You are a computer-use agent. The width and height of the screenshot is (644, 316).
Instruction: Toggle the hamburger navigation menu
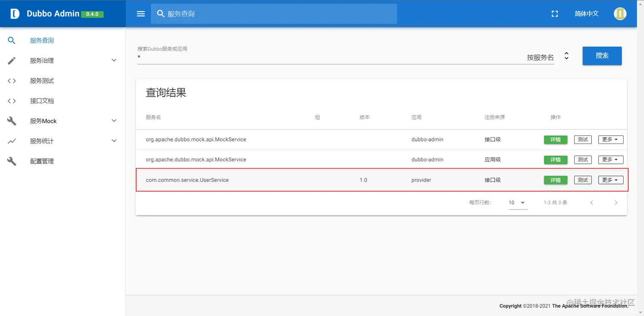(141, 14)
